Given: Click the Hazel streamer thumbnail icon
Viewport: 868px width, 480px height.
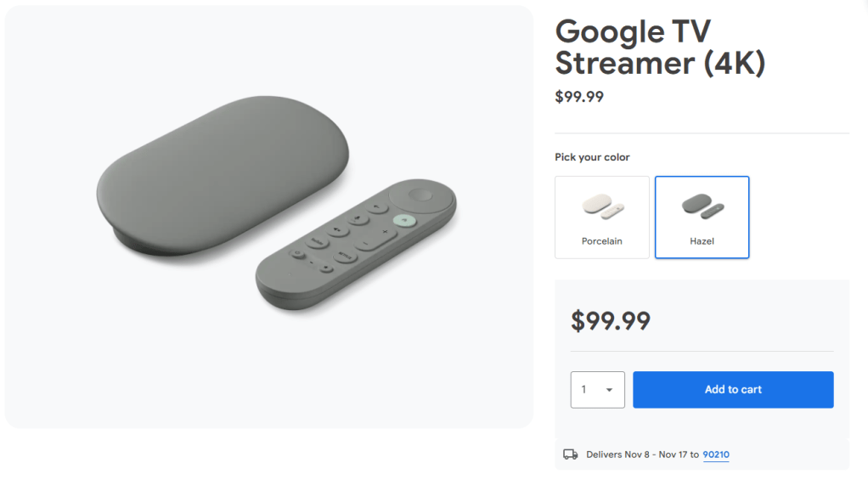Looking at the screenshot, I should point(702,206).
